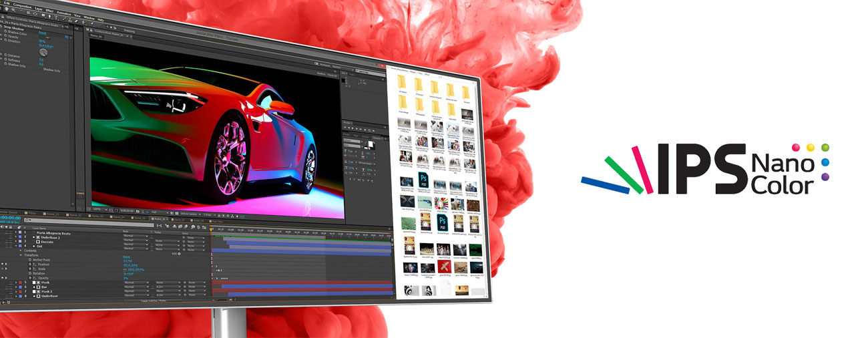Select the upper PSD file in Explorer
The image size is (868, 338).
pyautogui.click(x=424, y=179)
